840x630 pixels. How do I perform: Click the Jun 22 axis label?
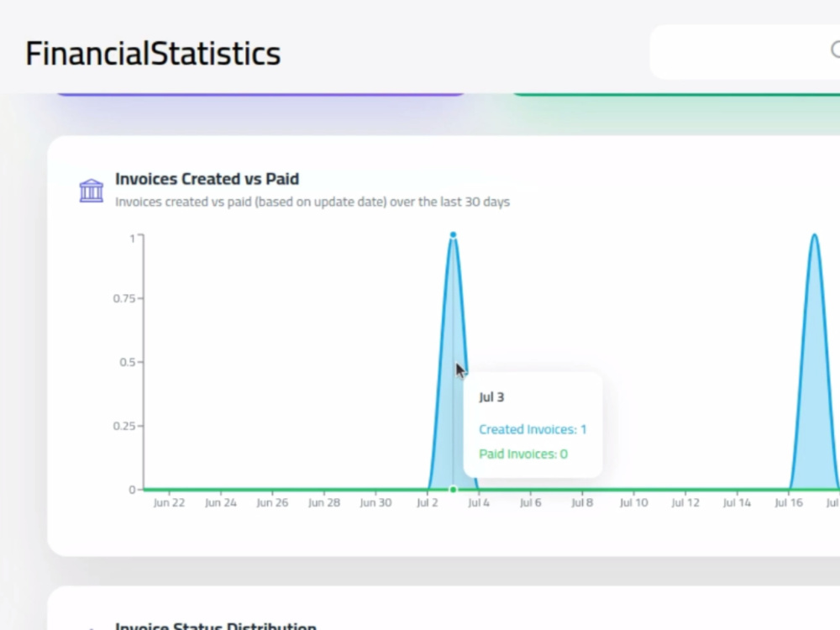pyautogui.click(x=170, y=502)
